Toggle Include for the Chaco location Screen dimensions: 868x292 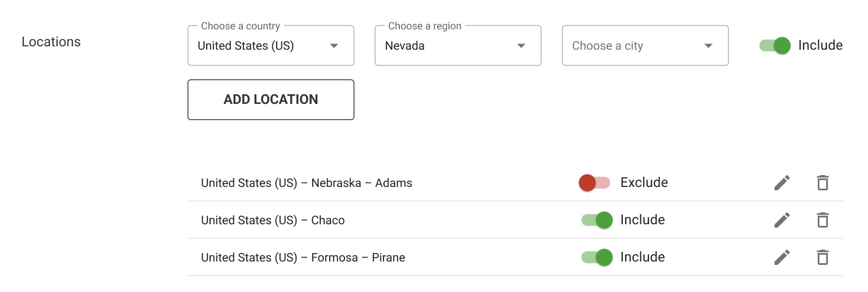click(x=597, y=220)
